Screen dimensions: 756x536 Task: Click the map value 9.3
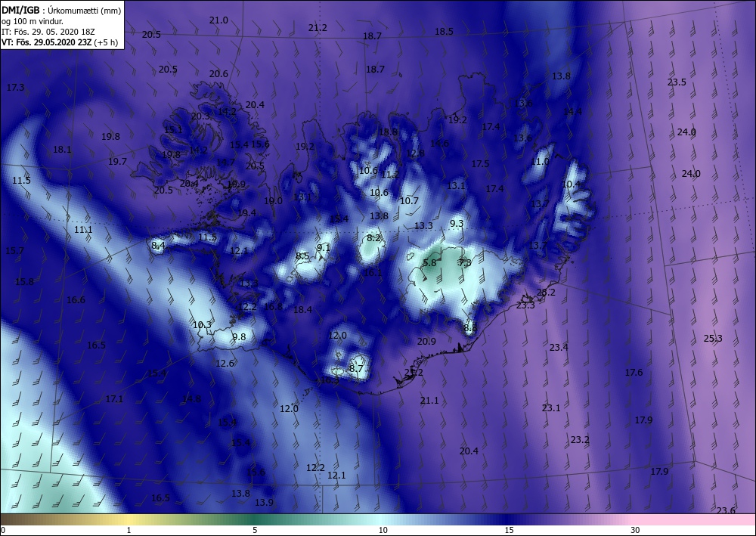tap(457, 223)
